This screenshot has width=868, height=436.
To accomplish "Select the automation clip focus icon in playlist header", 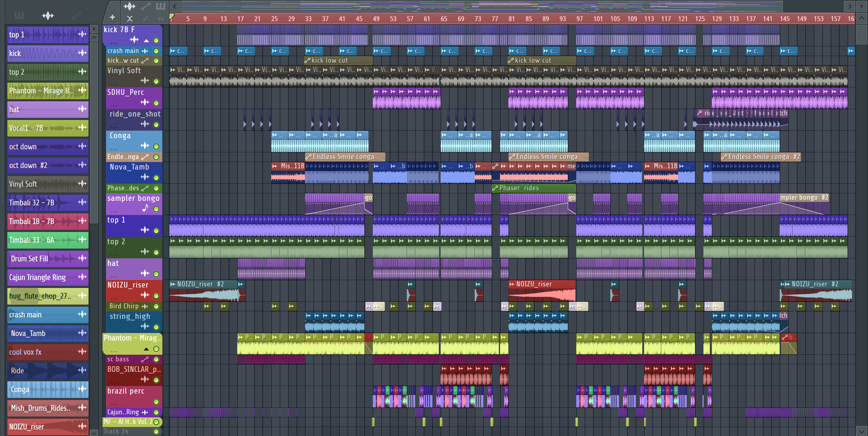I will 146,6.
